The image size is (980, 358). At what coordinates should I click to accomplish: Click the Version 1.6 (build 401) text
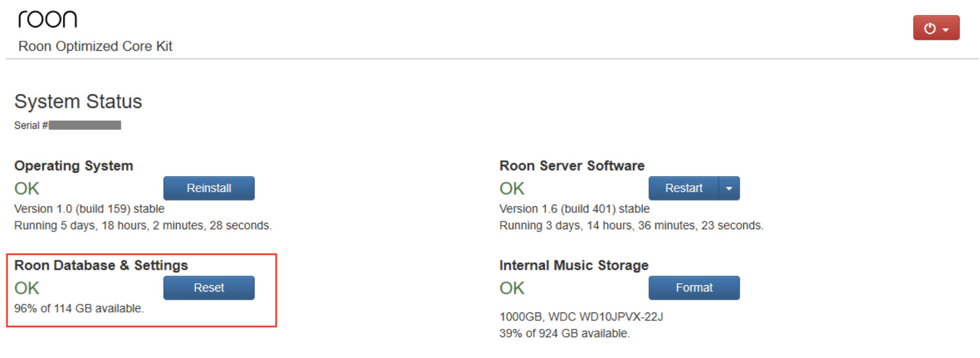[574, 209]
